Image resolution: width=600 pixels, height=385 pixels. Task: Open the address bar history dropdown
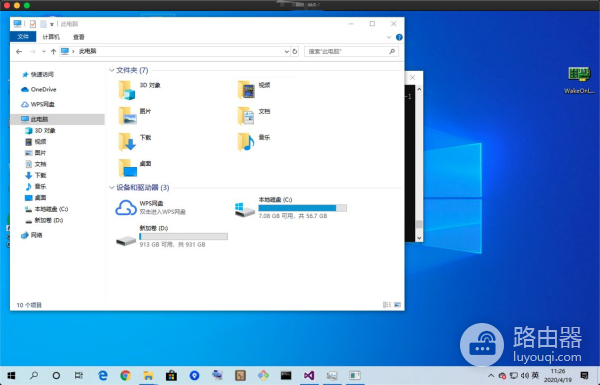click(x=286, y=51)
